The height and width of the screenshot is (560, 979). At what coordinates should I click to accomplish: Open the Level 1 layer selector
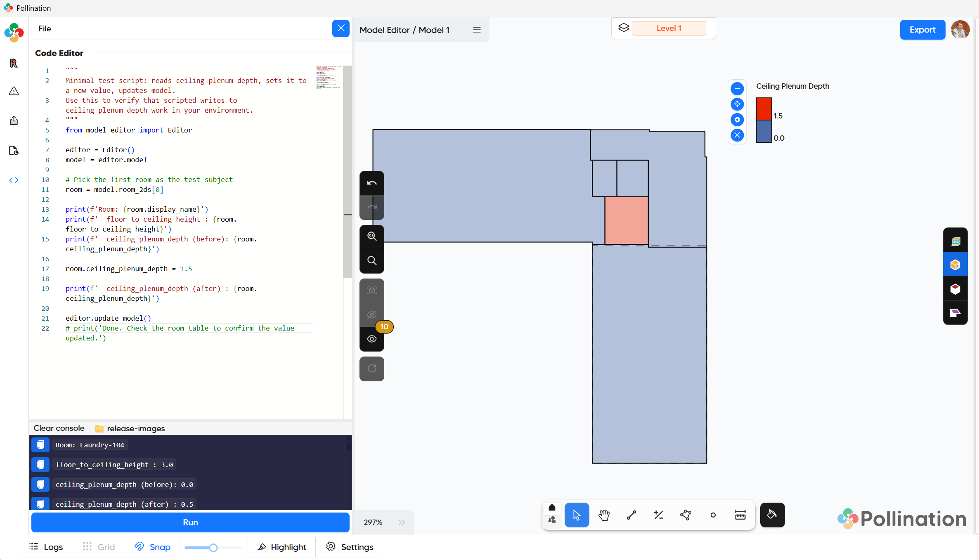[669, 28]
